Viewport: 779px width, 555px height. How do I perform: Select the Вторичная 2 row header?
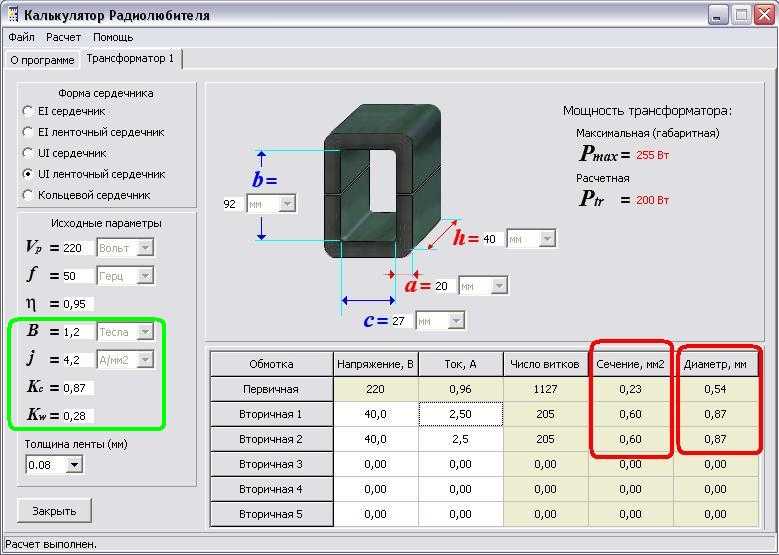(x=271, y=439)
